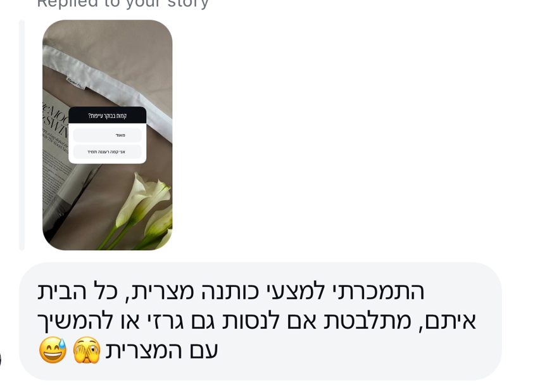The image size is (540, 392).
Task: Click the Replied to your story label
Action: click(123, 3)
